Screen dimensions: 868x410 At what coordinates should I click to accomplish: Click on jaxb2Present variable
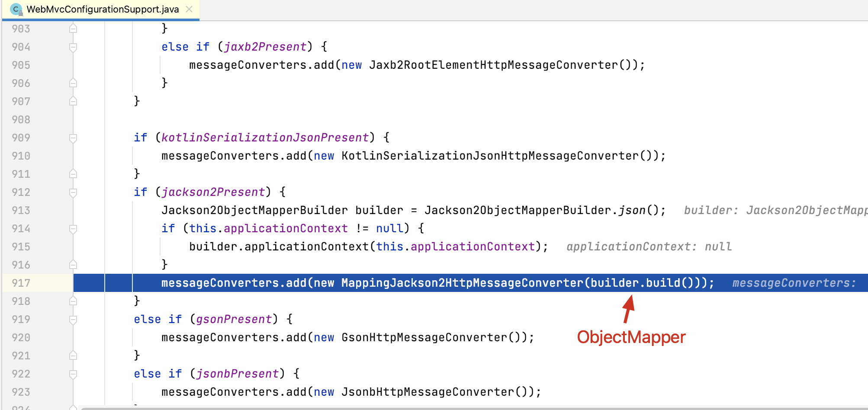265,47
